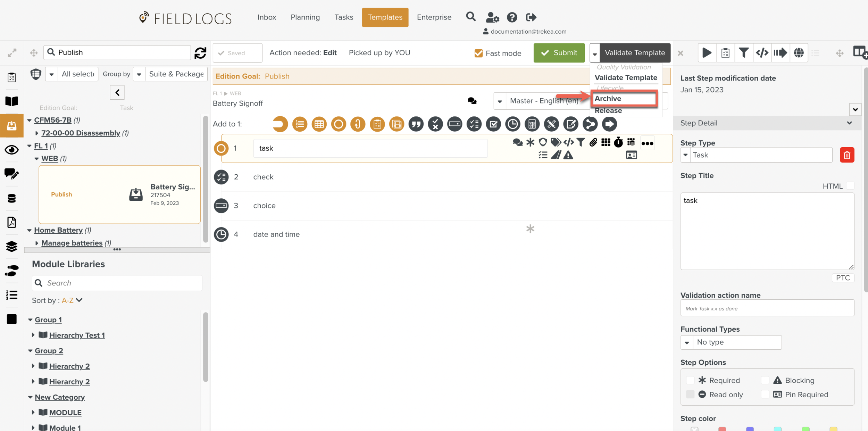This screenshot has height=431, width=868.
Task: Go to the Planning tab
Action: (305, 17)
